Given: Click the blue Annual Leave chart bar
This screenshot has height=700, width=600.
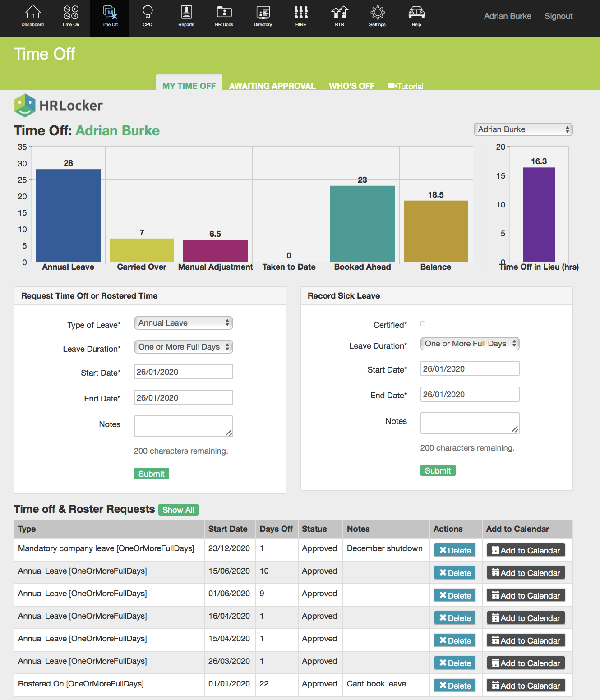Looking at the screenshot, I should click(x=68, y=215).
